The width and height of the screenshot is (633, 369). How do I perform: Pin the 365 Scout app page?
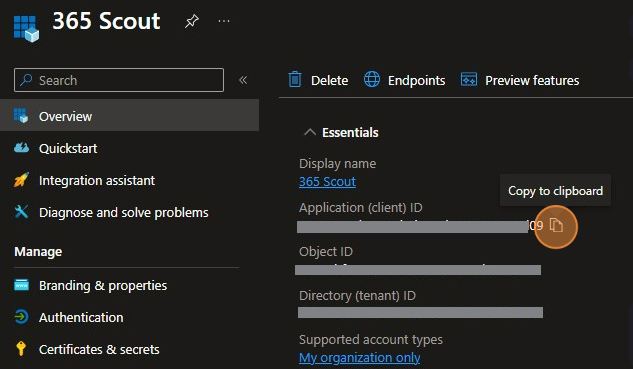click(192, 21)
